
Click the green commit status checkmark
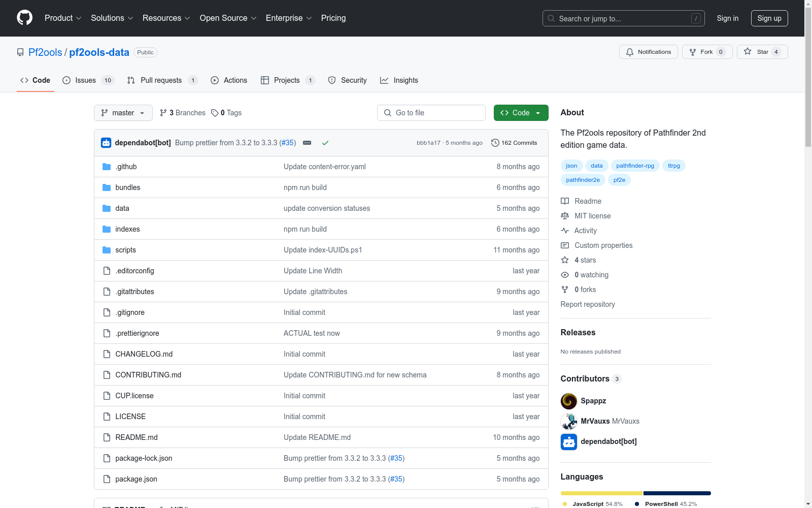(x=325, y=143)
